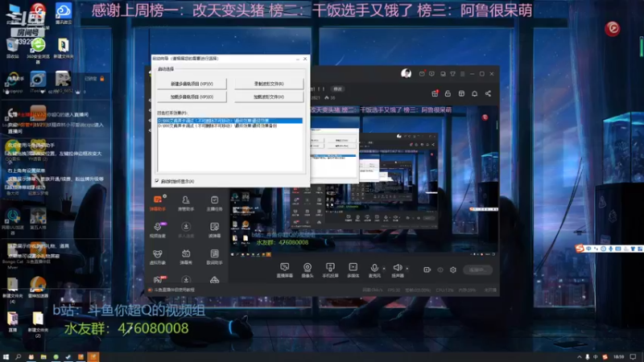Click 新建多音轨项目 (VIP) button

coord(192,84)
